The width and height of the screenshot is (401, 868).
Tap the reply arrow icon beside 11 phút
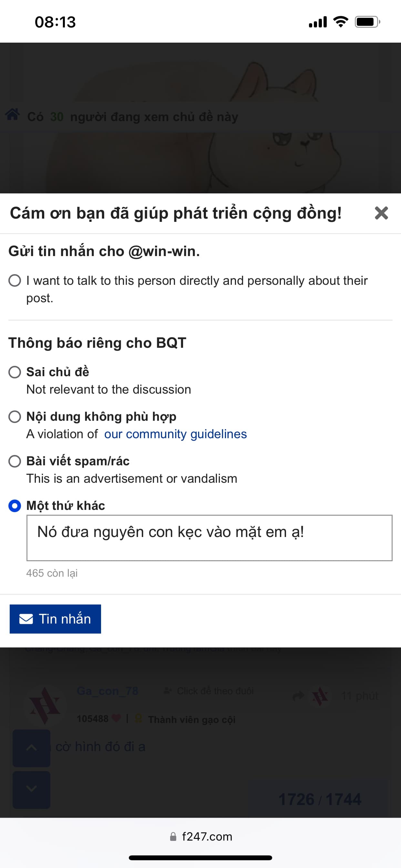(298, 696)
